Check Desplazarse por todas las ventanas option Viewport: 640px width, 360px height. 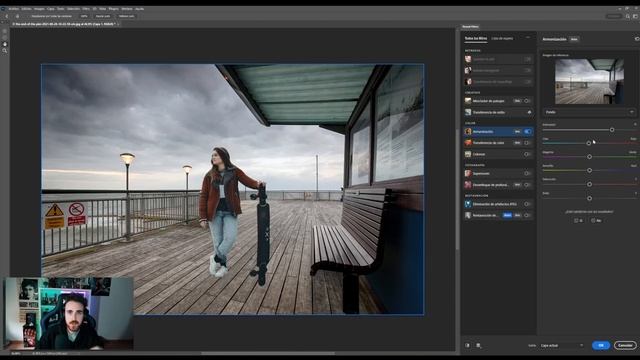(49, 16)
